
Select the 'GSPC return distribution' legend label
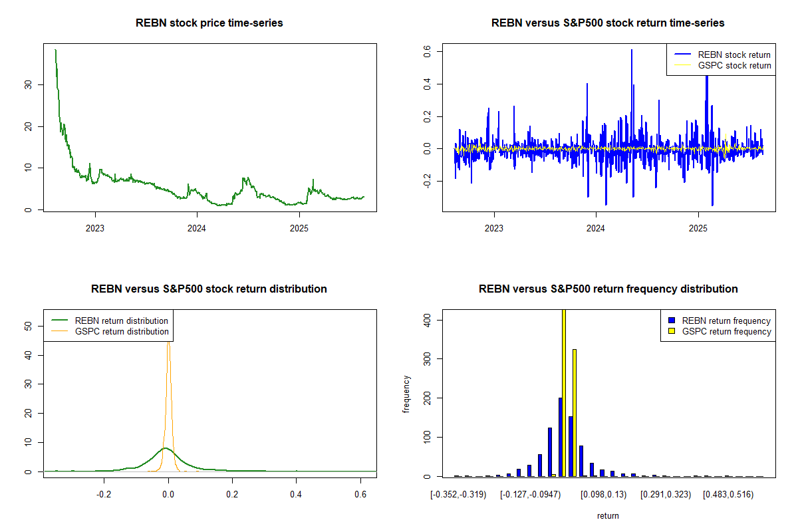click(122, 331)
